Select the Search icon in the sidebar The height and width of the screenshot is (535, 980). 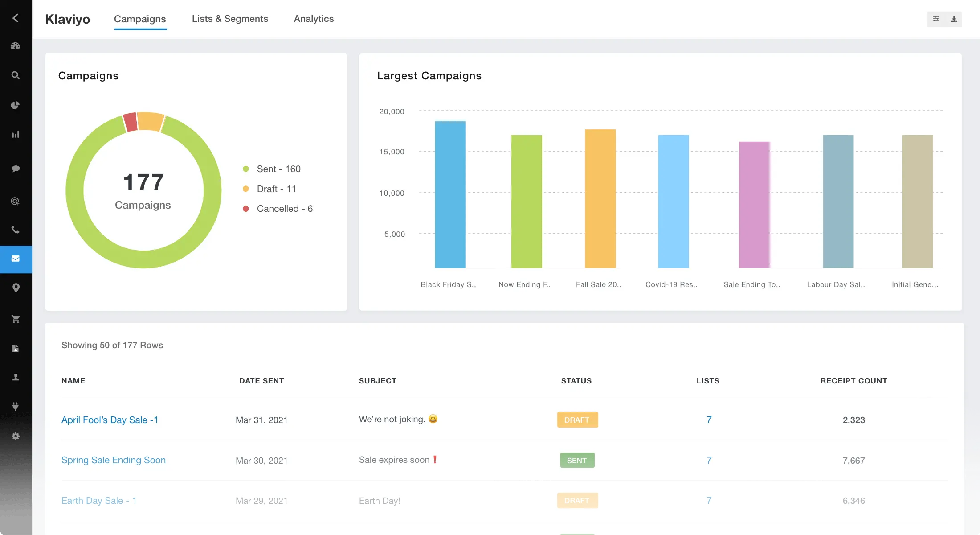(x=16, y=75)
